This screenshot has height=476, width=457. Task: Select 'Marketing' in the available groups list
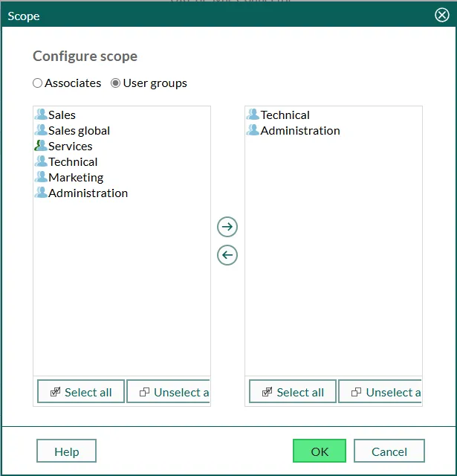point(76,178)
